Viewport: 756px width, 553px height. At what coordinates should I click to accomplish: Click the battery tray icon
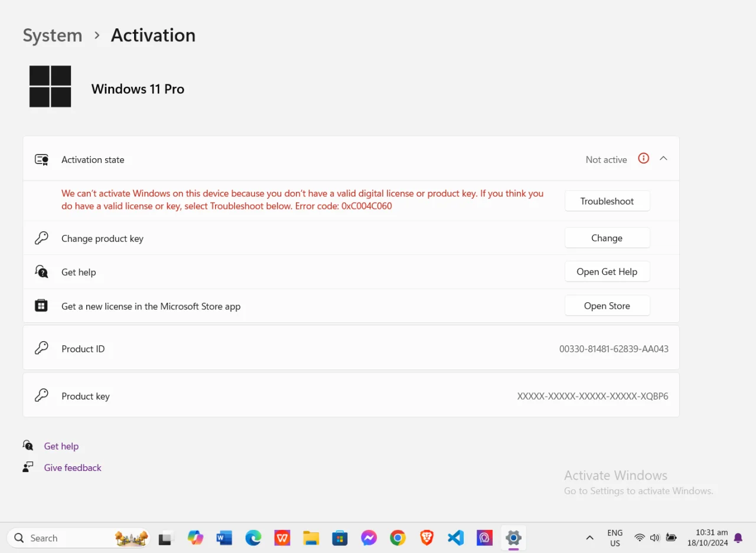pos(672,538)
